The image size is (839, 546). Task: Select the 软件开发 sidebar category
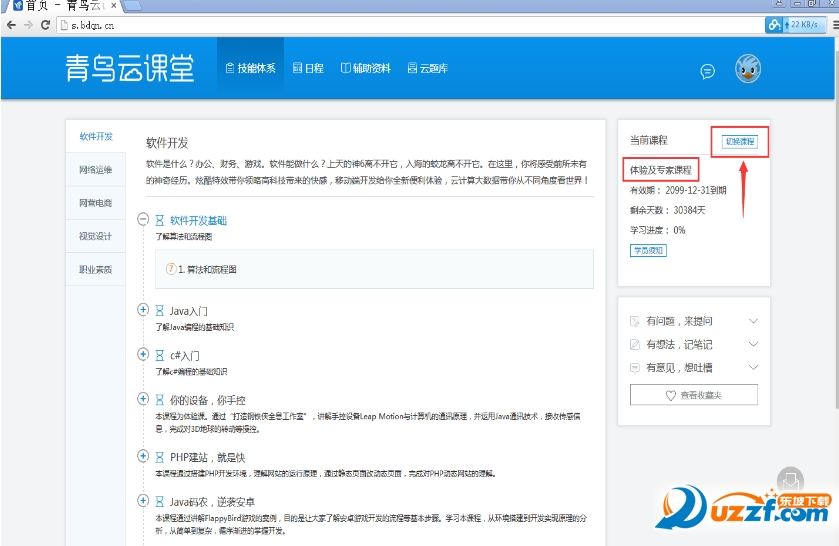tap(96, 136)
